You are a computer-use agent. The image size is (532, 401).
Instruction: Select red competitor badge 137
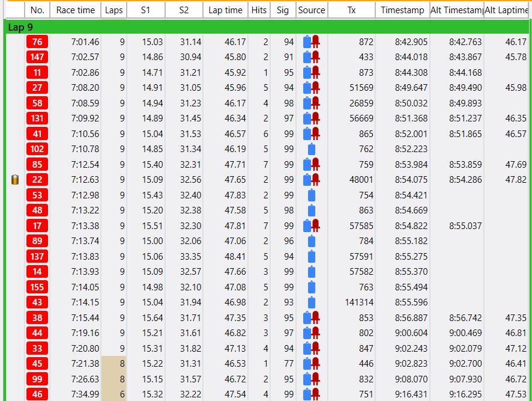point(37,257)
